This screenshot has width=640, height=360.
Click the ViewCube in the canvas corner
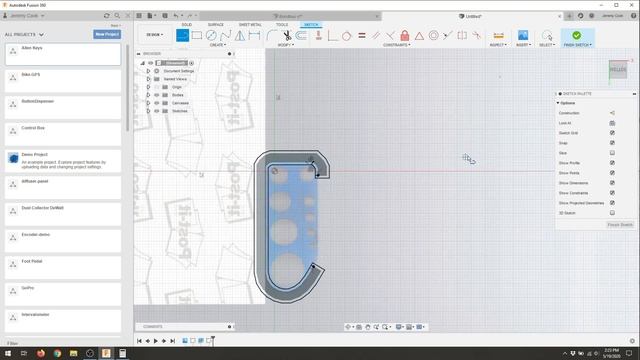pyautogui.click(x=618, y=70)
